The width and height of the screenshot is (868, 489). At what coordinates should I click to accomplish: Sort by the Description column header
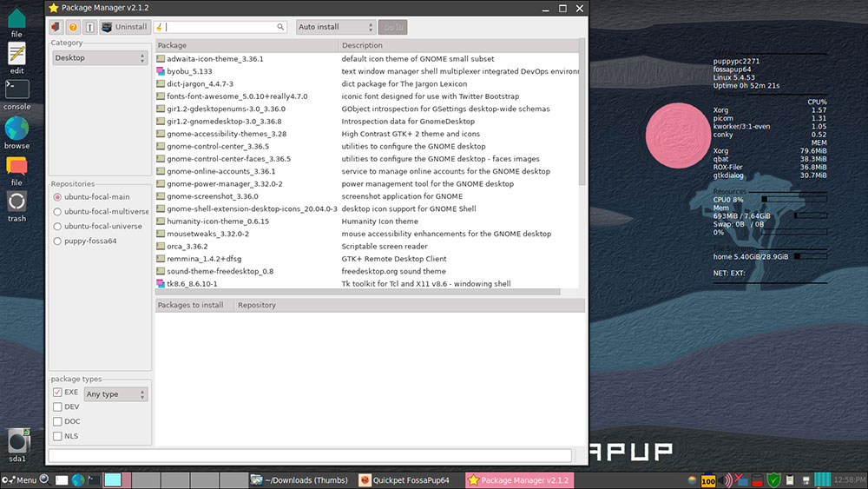click(458, 45)
